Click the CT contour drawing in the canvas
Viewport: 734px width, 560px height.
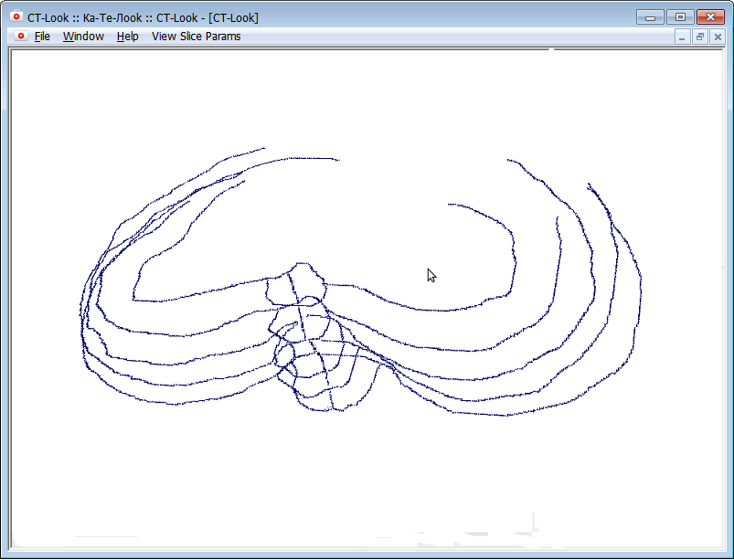tap(360, 282)
